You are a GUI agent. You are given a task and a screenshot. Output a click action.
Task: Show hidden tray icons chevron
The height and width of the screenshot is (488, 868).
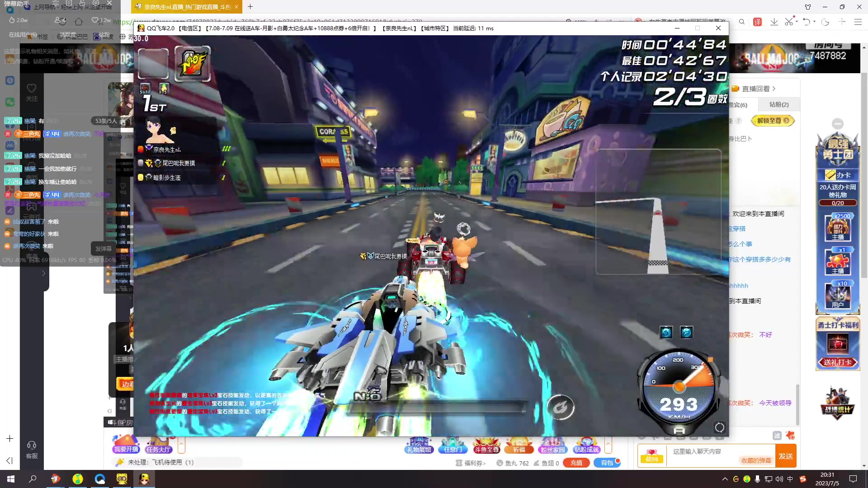click(725, 479)
